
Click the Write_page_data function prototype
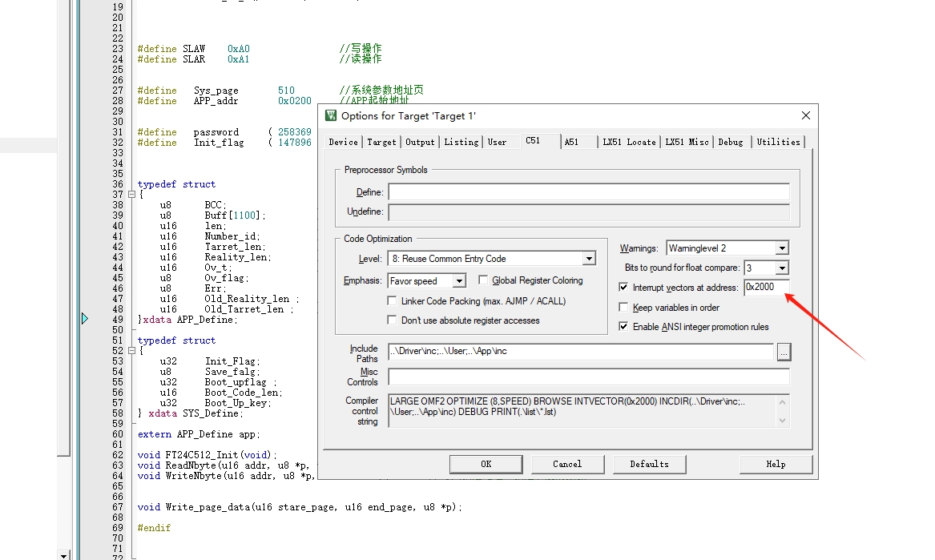pyautogui.click(x=300, y=507)
